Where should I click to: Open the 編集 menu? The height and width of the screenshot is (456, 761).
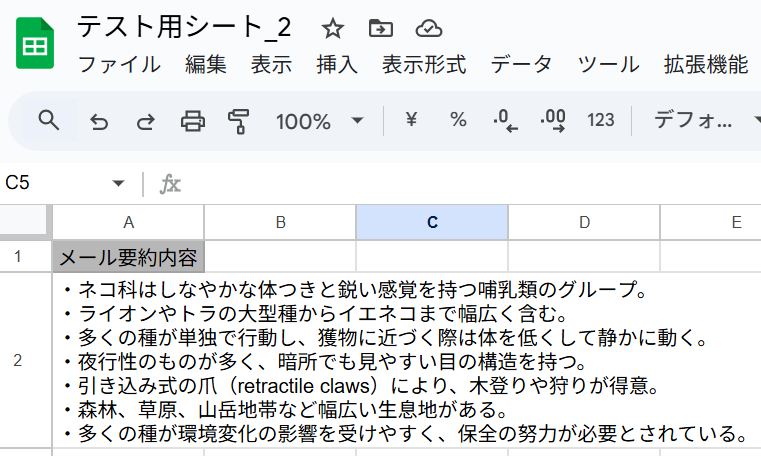[206, 65]
